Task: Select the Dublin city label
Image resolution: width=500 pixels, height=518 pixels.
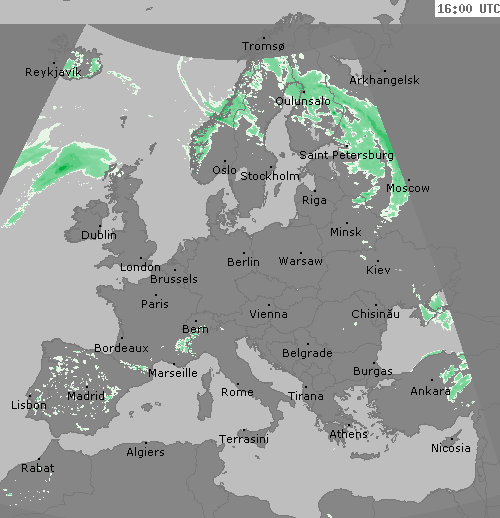Action: 99,235
